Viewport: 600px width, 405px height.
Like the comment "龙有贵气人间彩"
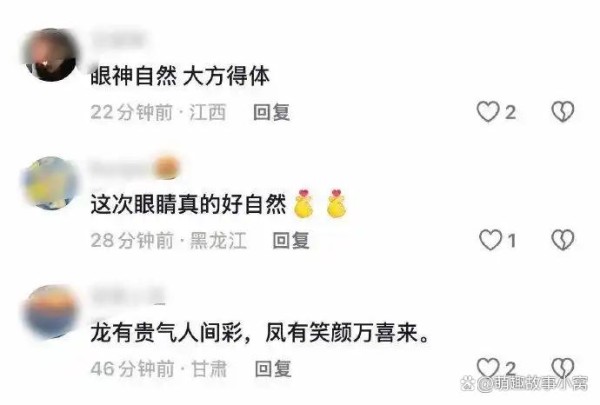(488, 368)
